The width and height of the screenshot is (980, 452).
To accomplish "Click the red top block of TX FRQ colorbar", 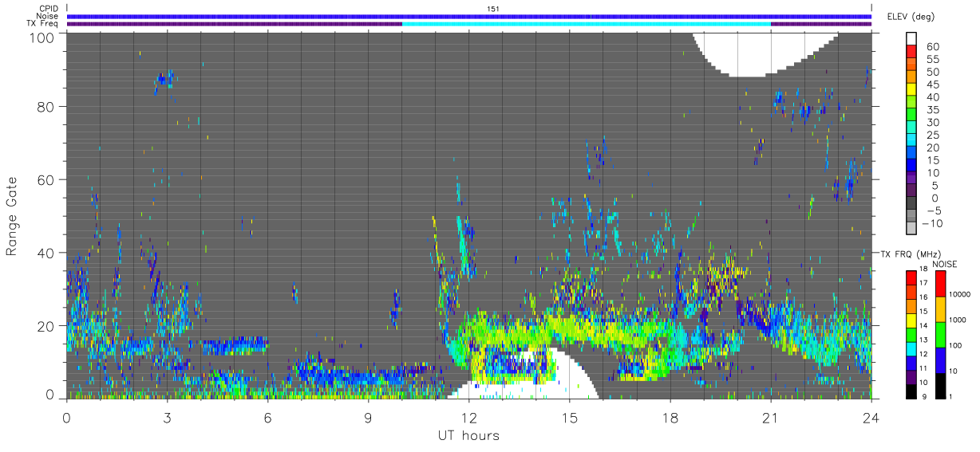I will [x=911, y=278].
